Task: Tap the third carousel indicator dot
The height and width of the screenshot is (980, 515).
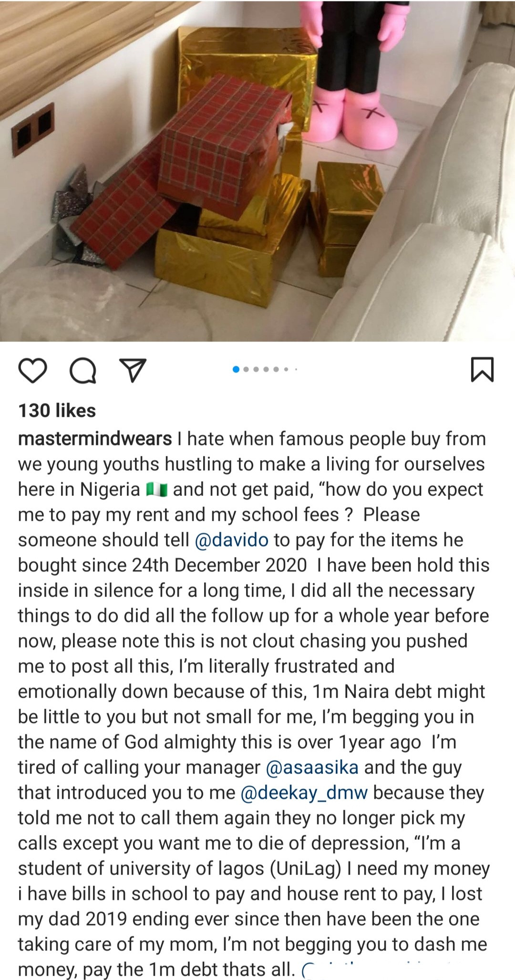Action: 257,369
